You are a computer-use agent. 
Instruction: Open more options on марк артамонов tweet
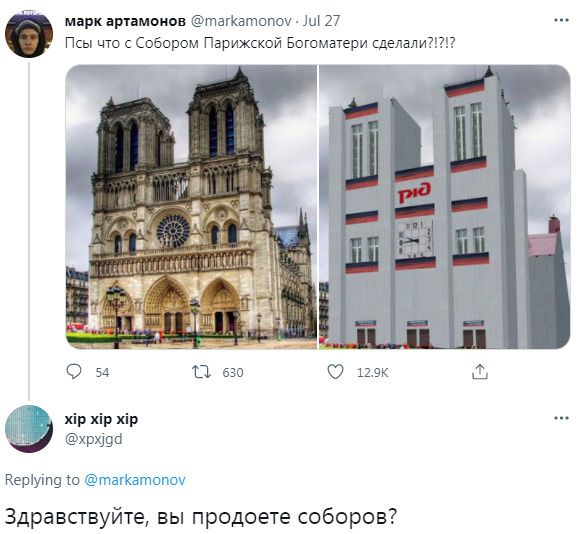point(561,20)
